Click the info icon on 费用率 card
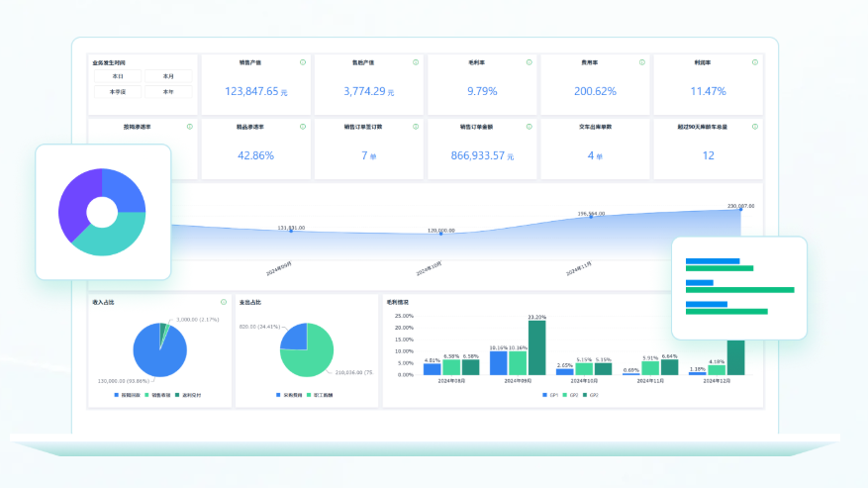 coord(642,62)
